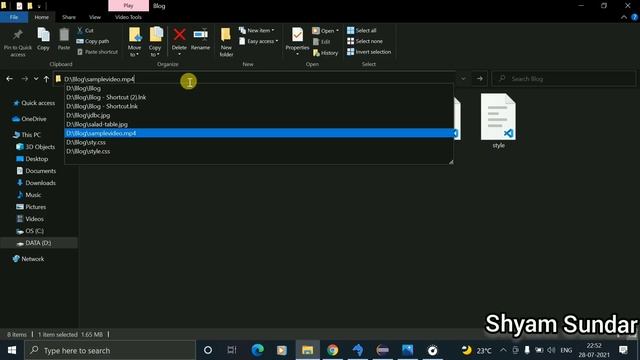Open the New item dropdown
This screenshot has height=360, width=640.
tap(257, 31)
